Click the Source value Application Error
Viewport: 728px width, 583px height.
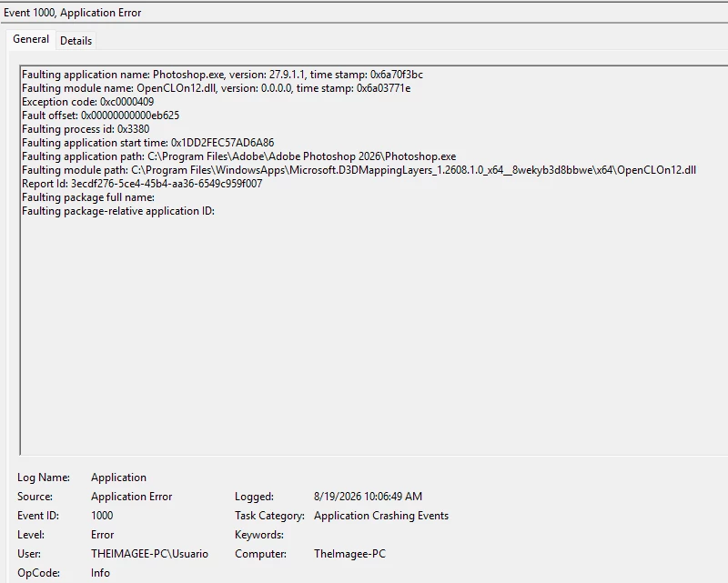tap(131, 497)
